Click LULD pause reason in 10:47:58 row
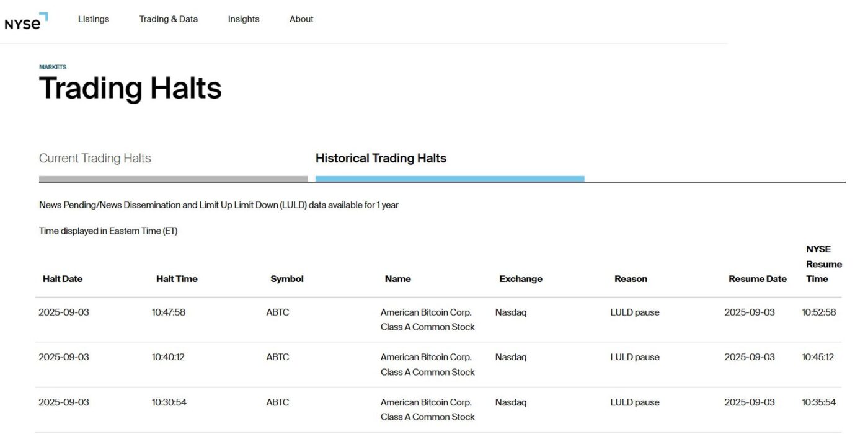 (x=635, y=312)
